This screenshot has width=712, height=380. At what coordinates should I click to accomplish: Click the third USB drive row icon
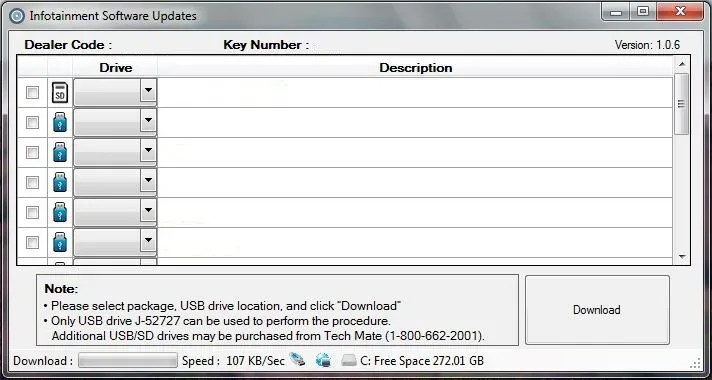(60, 182)
